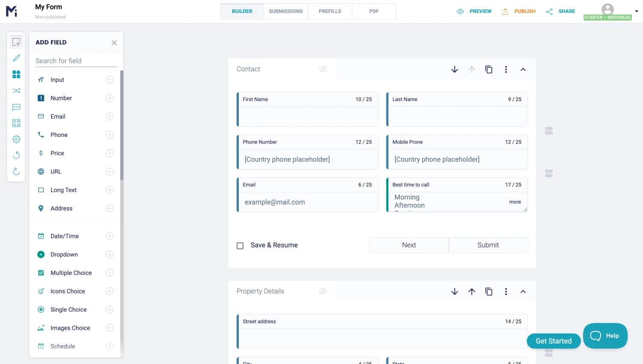The image size is (643, 364).
Task: Open the shuffle logic icon in sidebar
Action: pos(16,91)
